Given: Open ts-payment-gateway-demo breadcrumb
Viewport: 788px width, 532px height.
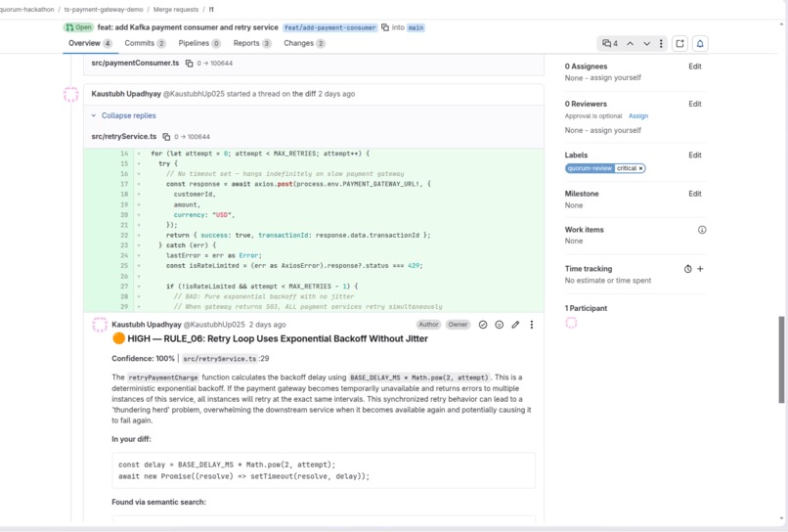Looking at the screenshot, I should click(104, 10).
